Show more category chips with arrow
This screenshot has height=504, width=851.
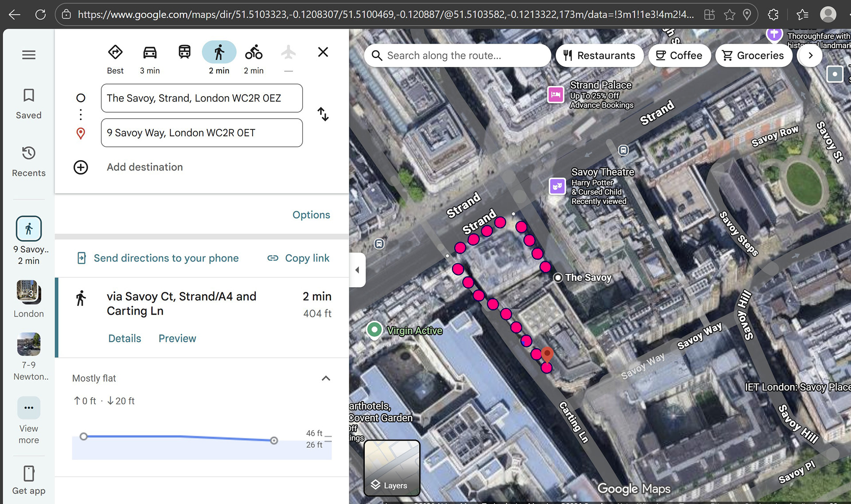[x=810, y=56]
